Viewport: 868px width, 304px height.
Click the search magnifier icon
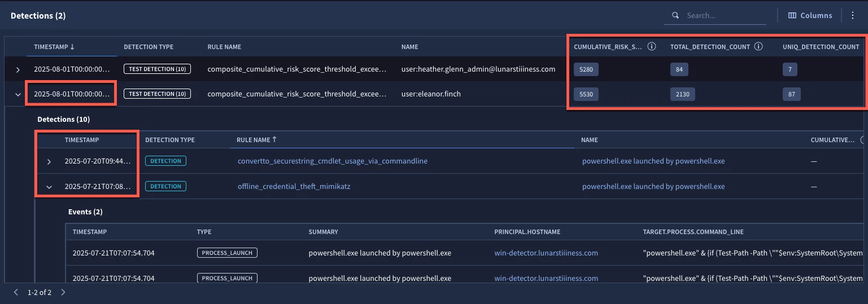pos(675,16)
